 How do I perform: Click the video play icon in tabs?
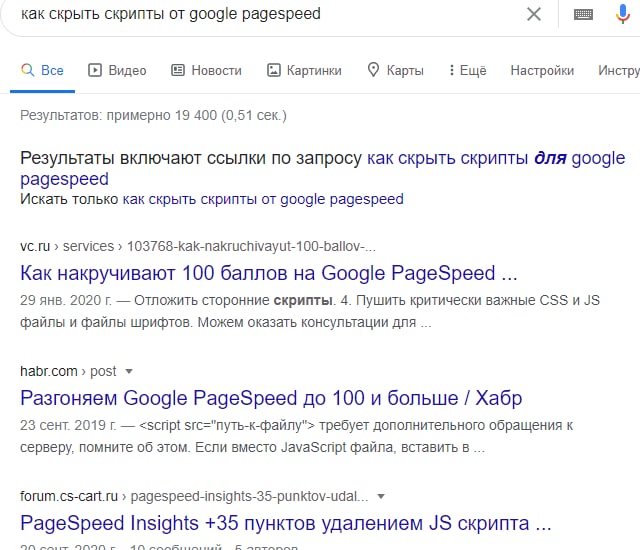point(95,70)
